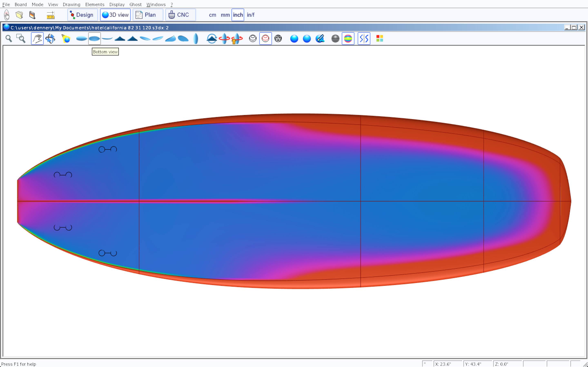Open the Ghost menu
The height and width of the screenshot is (367, 588).
(x=135, y=4)
